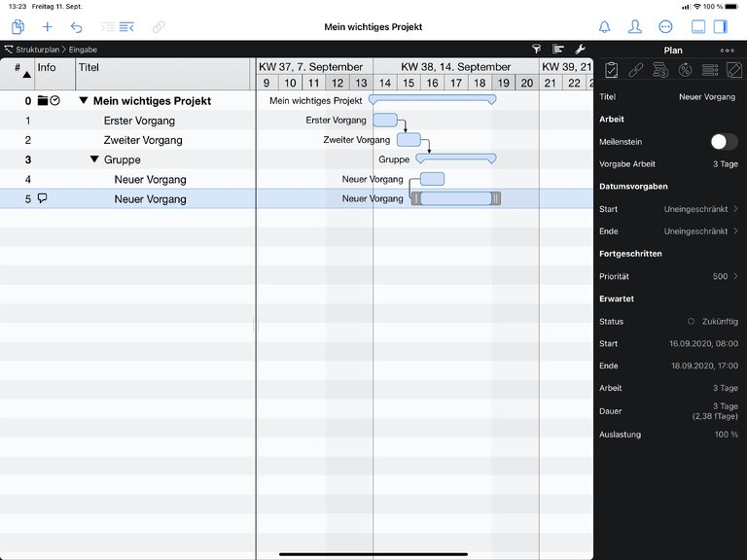This screenshot has height=560, width=747.
Task: Open the notifications bell icon
Action: coord(604,27)
